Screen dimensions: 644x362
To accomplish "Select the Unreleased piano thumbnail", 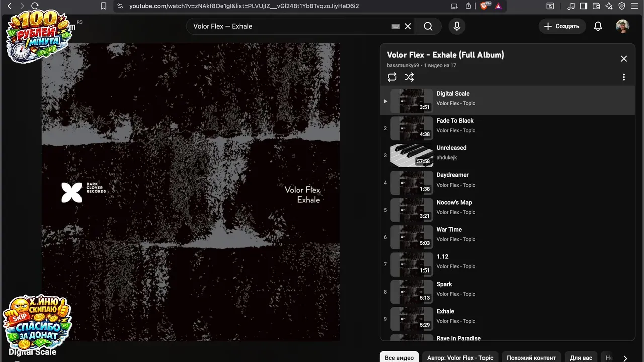I will (412, 155).
